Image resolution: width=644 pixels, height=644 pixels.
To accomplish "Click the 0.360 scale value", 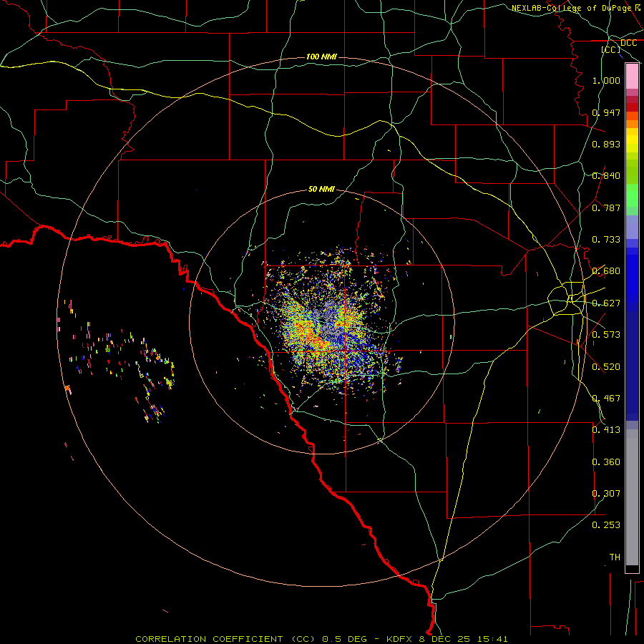I will coord(606,462).
